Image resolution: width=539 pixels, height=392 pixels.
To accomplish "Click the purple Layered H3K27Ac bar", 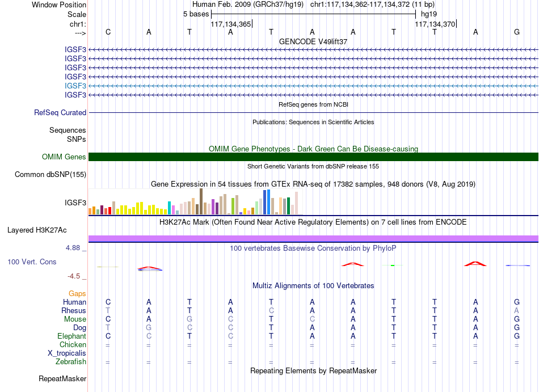I will (x=313, y=238).
